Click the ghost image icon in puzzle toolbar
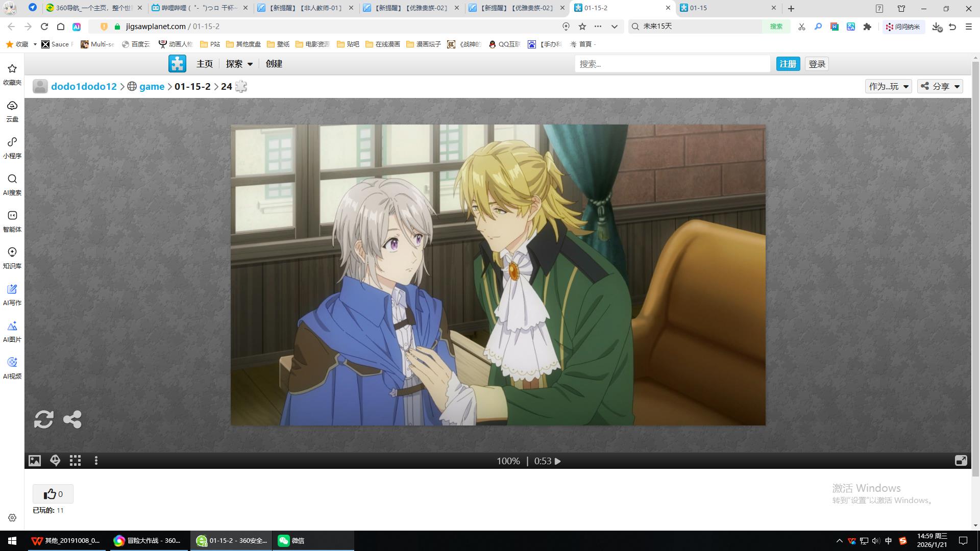 coord(55,461)
